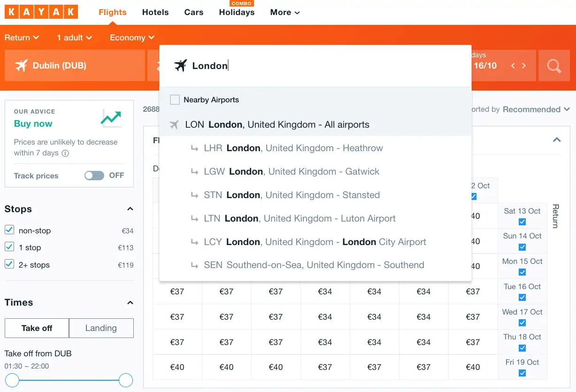Open the Return trip type dropdown
Image resolution: width=576 pixels, height=392 pixels.
[x=22, y=38]
